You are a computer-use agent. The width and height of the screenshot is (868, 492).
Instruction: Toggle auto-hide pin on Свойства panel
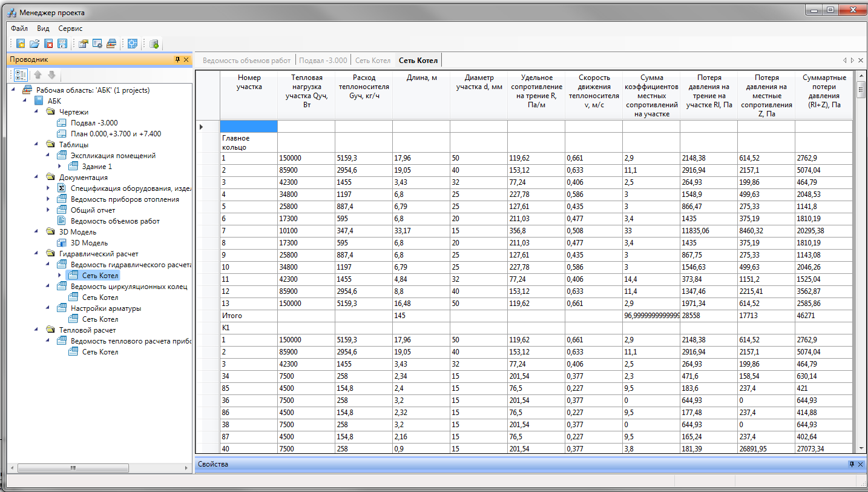coord(852,464)
